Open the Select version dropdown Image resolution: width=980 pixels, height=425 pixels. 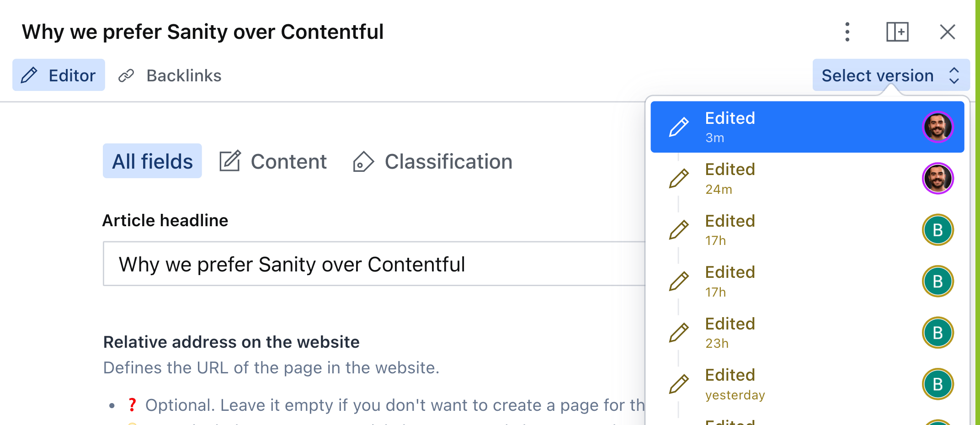[x=877, y=75]
